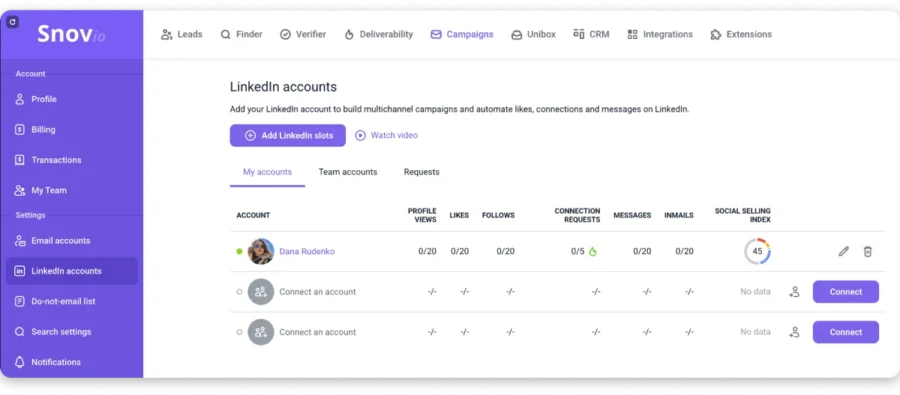This screenshot has height=395, width=900.
Task: Edit Dana Rudenko's account with pencil icon
Action: pos(843,251)
